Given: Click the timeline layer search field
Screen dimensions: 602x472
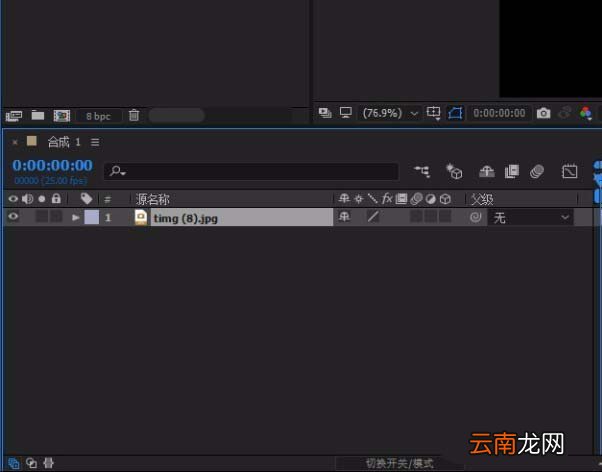Looking at the screenshot, I should click(251, 171).
